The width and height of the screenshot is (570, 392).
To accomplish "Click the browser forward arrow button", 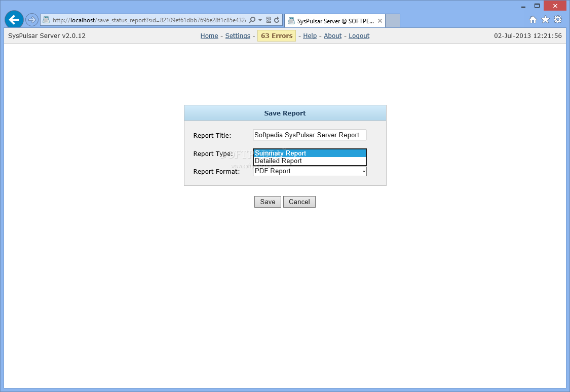I will pos(32,20).
